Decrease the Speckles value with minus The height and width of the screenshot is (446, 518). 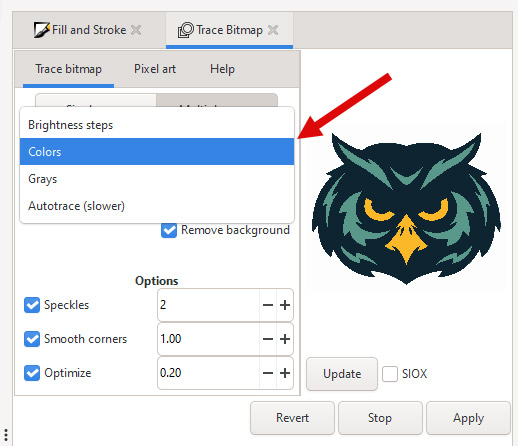click(268, 305)
